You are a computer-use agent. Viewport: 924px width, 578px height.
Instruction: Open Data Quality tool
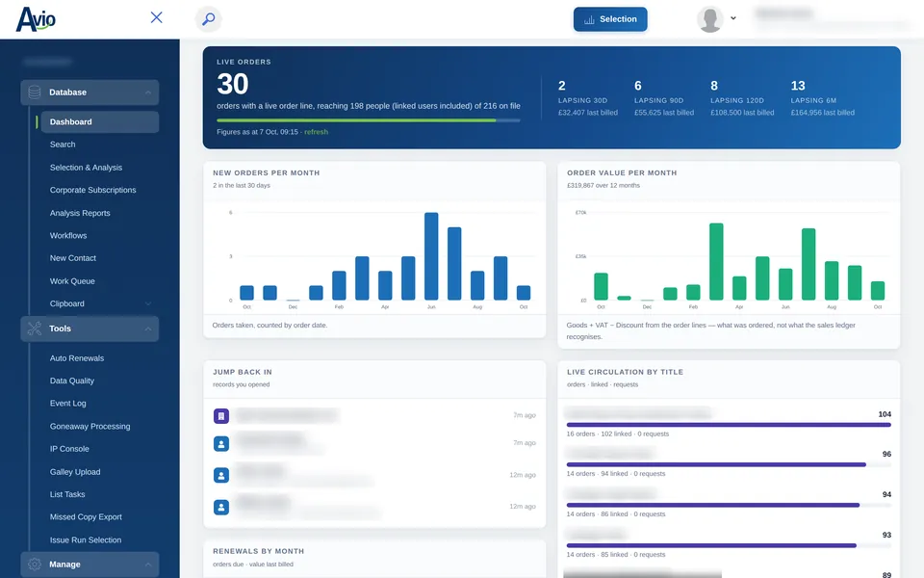pos(72,381)
